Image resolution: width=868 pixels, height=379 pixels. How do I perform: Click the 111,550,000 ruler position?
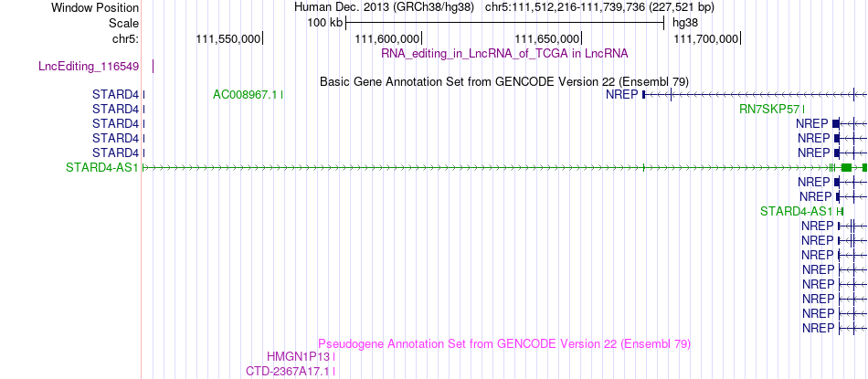228,38
